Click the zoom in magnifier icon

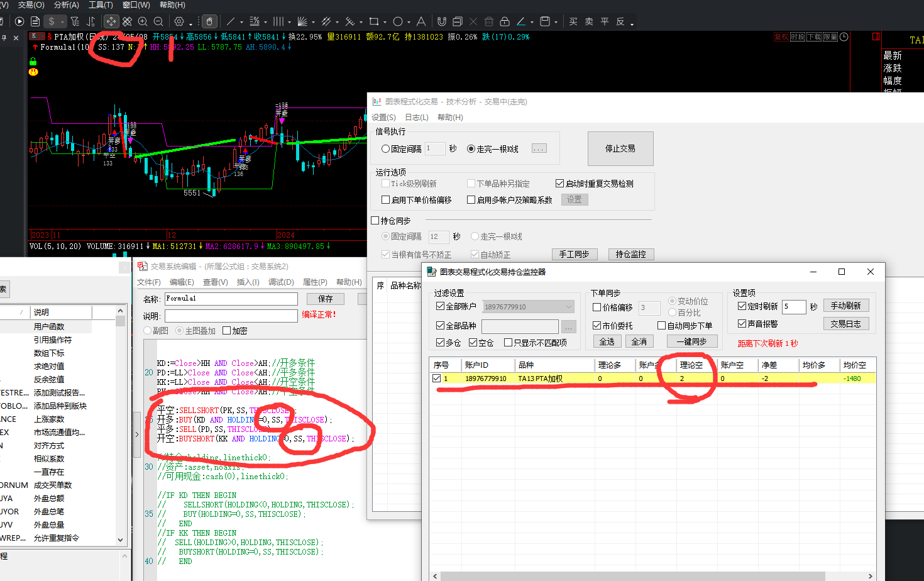pyautogui.click(x=143, y=21)
